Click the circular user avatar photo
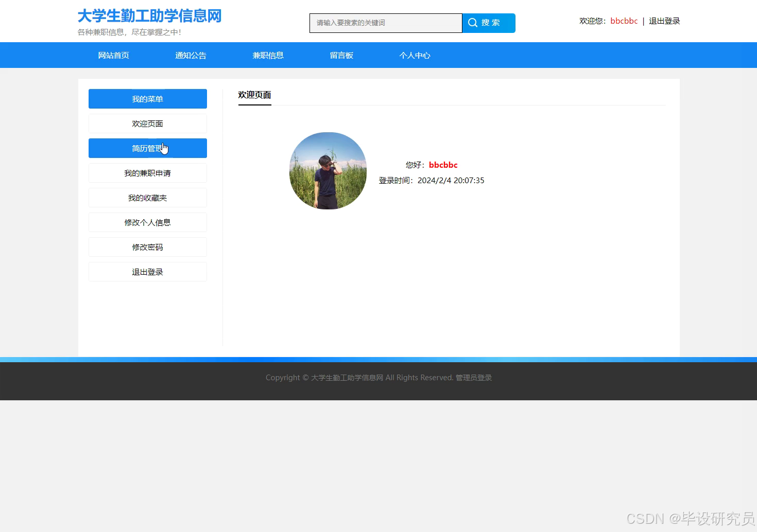The height and width of the screenshot is (532, 757). click(328, 171)
